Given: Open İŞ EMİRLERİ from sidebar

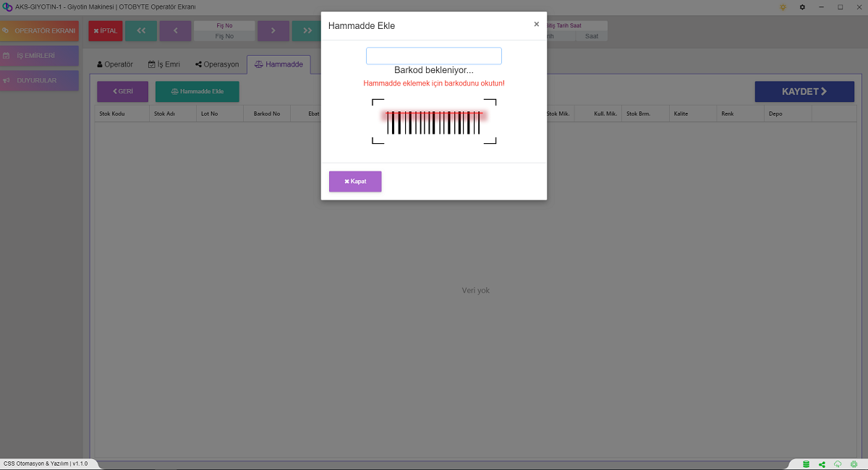Looking at the screenshot, I should [40, 56].
